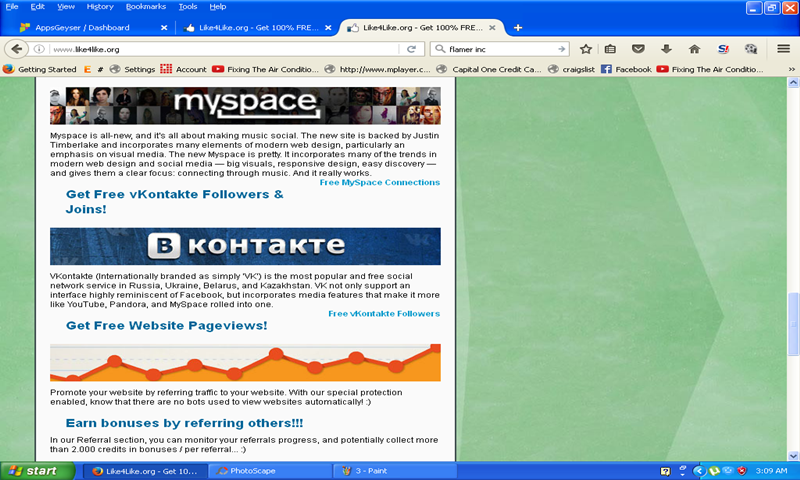Screen dimensions: 800x480
Task: Bookmark this page with the star icon
Action: pos(586,49)
